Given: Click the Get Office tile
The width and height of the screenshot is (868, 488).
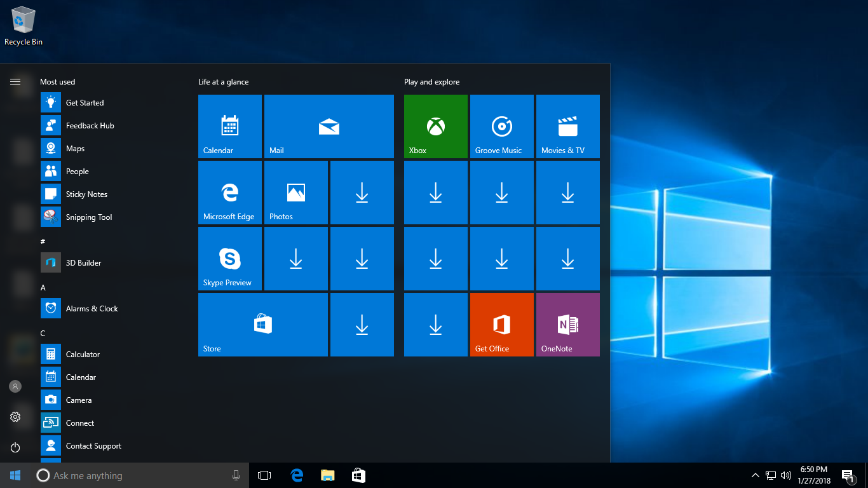Looking at the screenshot, I should [502, 325].
